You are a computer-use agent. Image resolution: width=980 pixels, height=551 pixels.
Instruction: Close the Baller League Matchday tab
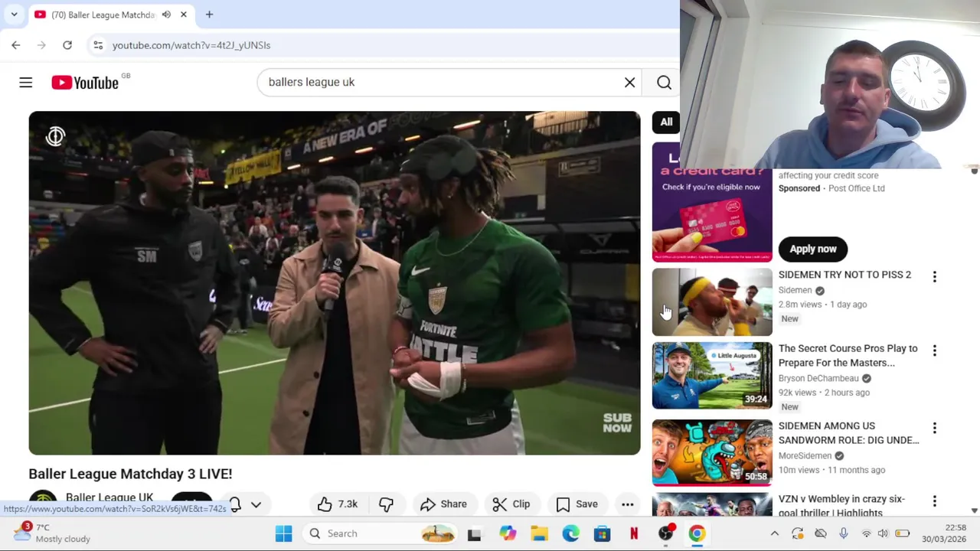coord(184,15)
